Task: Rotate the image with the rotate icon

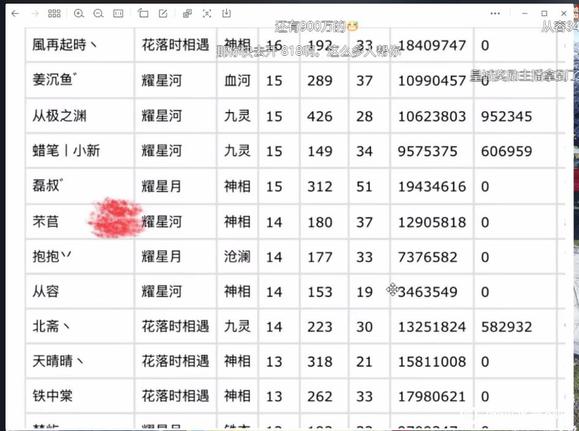Action: [x=143, y=14]
